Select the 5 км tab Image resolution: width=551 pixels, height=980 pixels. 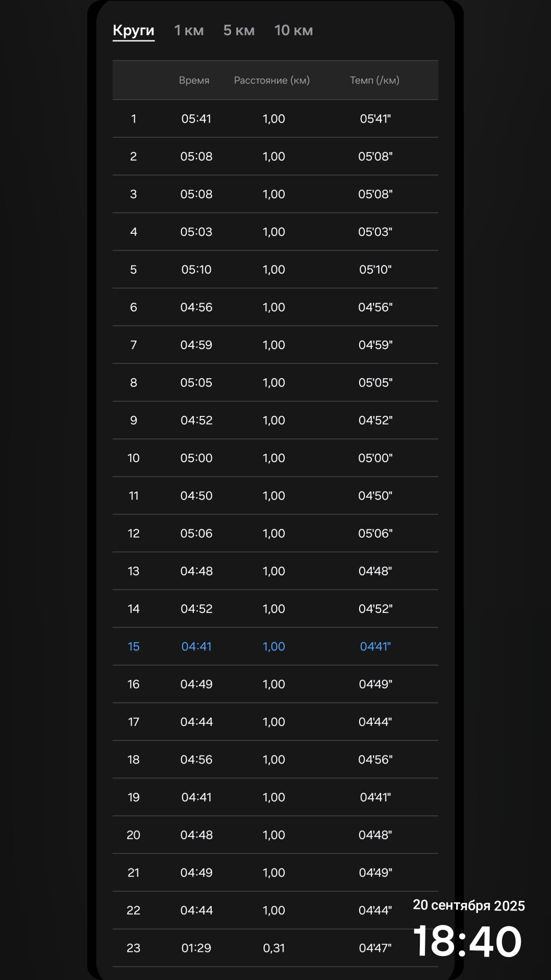(239, 31)
